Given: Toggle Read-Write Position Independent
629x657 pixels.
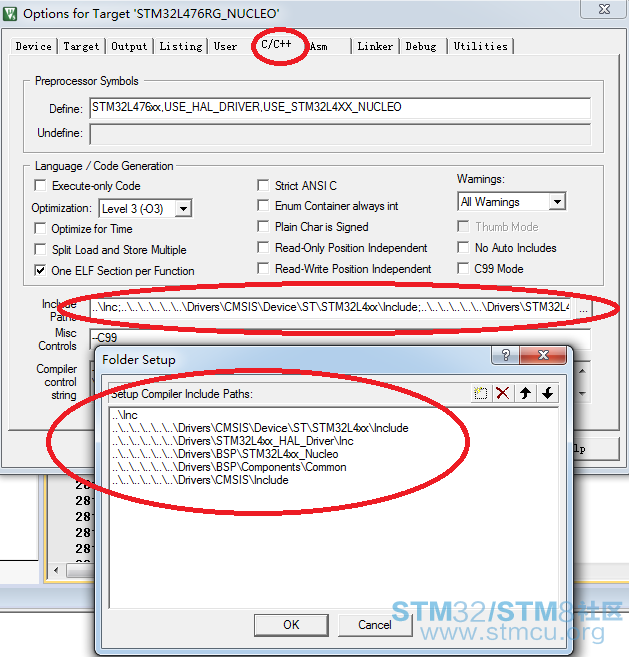Looking at the screenshot, I should pyautogui.click(x=263, y=268).
